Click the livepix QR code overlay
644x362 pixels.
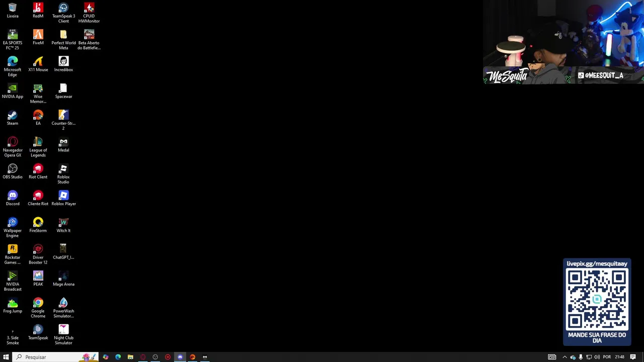[x=597, y=302]
